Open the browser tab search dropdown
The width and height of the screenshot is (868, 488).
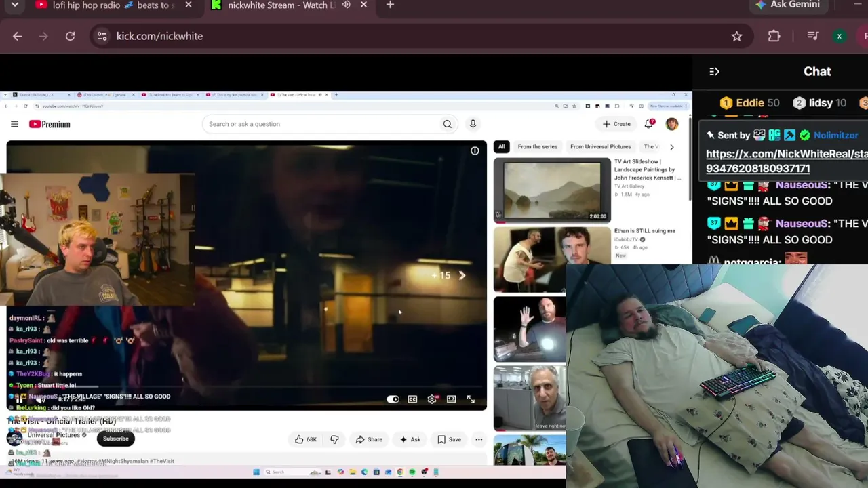14,5
